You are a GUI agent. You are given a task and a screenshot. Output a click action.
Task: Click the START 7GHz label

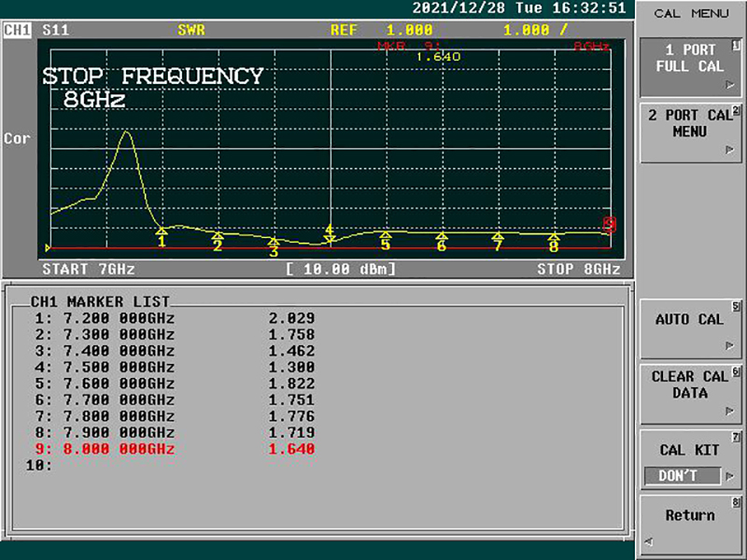click(89, 269)
